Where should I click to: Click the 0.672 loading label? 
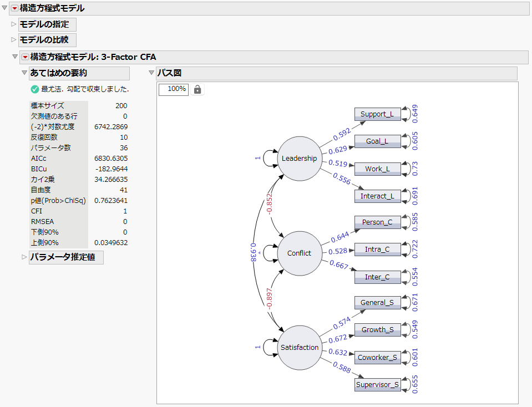338,339
